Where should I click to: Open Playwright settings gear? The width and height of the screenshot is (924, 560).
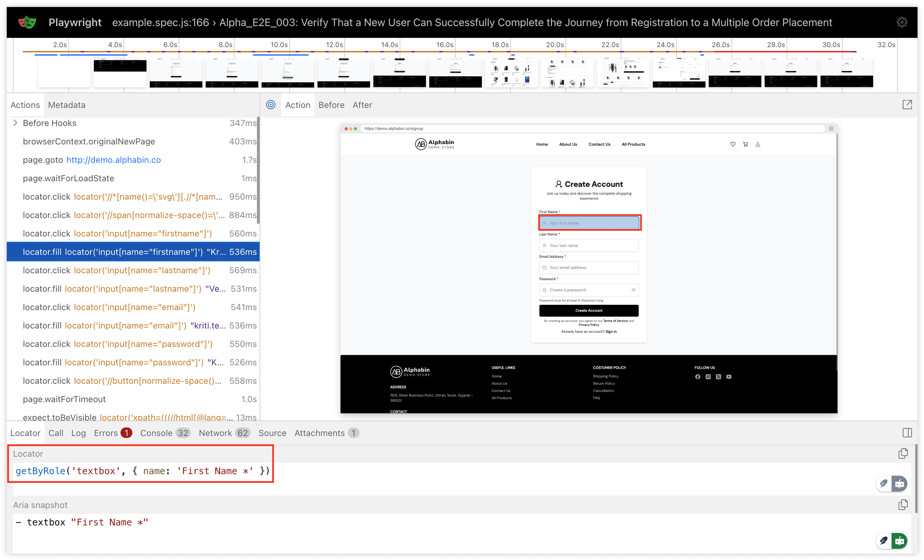(x=902, y=22)
